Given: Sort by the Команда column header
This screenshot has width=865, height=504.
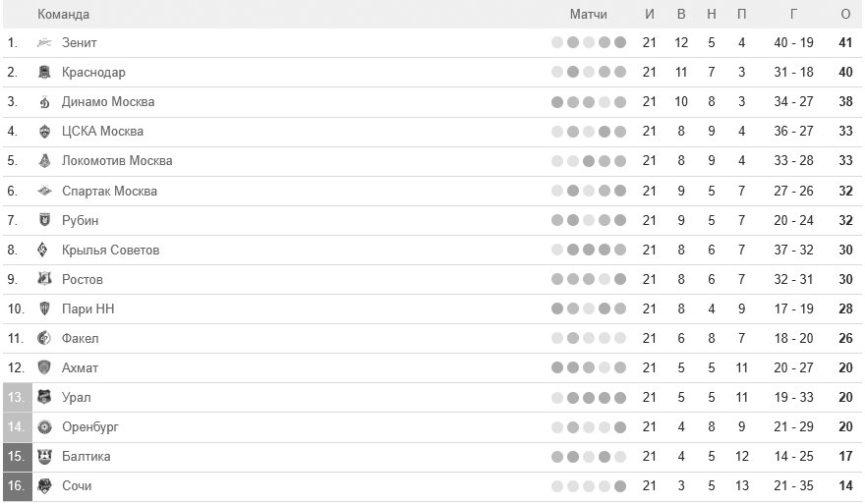Looking at the screenshot, I should click(63, 15).
